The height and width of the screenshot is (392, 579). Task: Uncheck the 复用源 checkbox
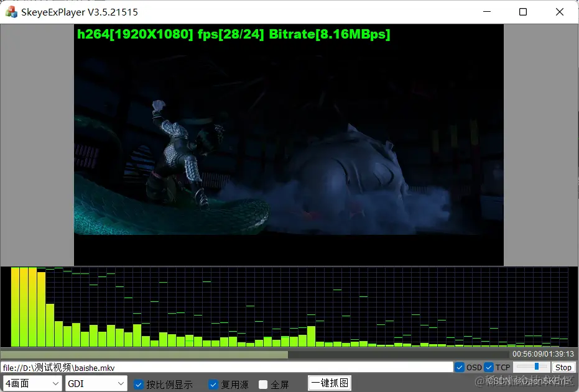213,385
